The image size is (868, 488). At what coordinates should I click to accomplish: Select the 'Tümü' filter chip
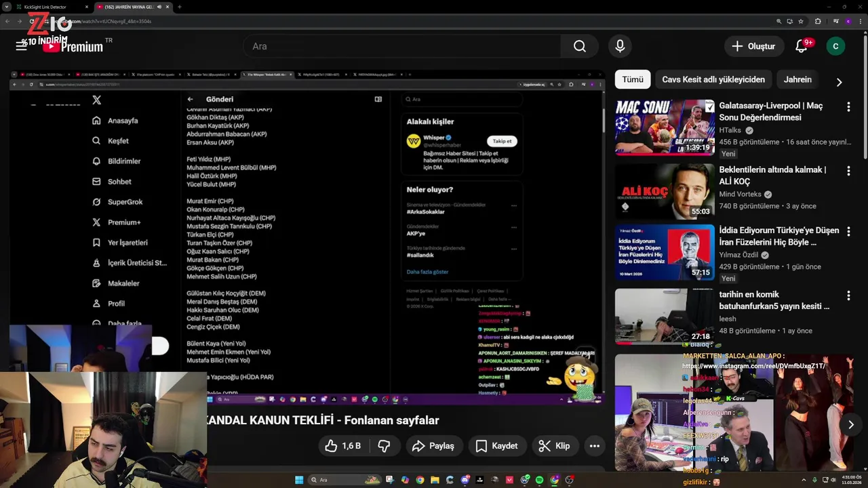pos(633,79)
